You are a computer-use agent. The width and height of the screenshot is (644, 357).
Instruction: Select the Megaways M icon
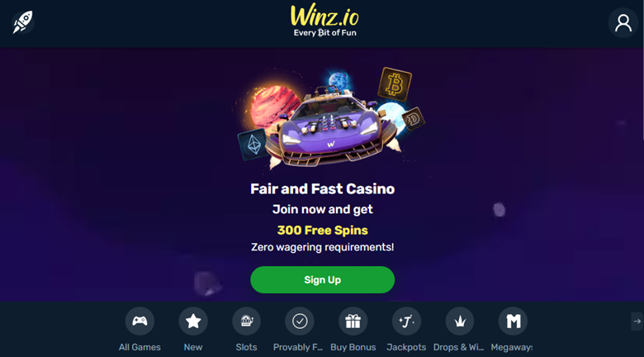pyautogui.click(x=513, y=321)
